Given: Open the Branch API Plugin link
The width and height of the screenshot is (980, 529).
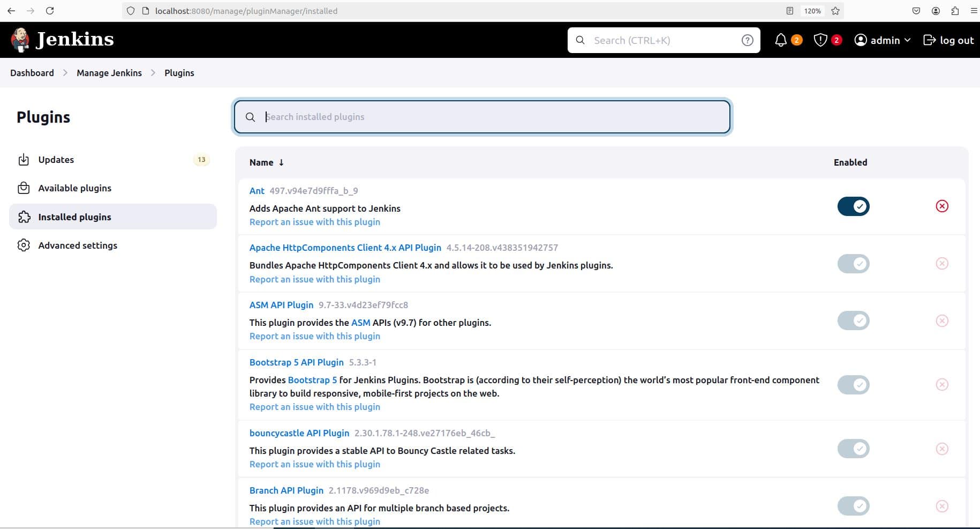Looking at the screenshot, I should [x=287, y=490].
